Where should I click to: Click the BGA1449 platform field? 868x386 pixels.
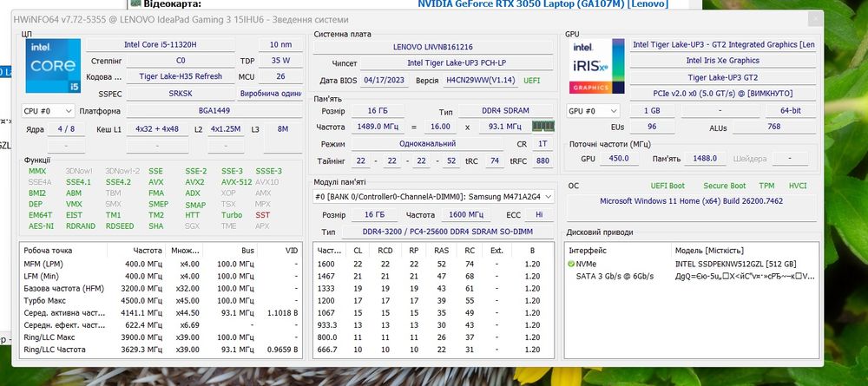click(214, 111)
